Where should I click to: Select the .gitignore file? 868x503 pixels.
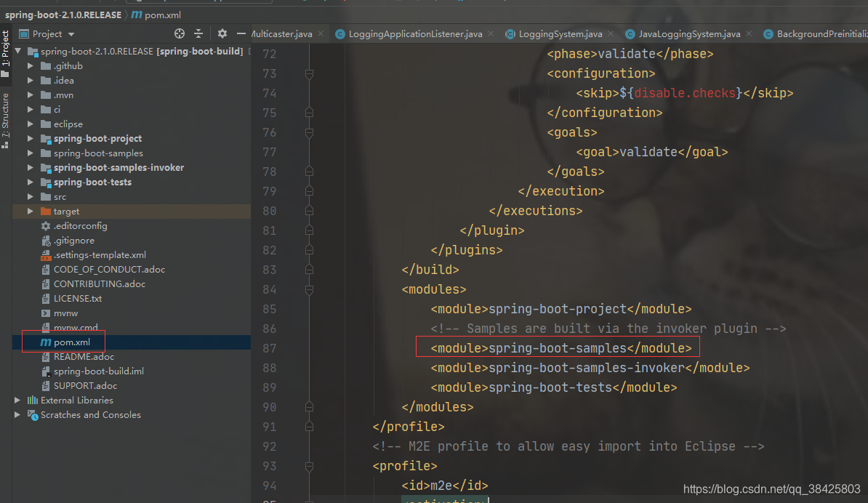pyautogui.click(x=73, y=240)
